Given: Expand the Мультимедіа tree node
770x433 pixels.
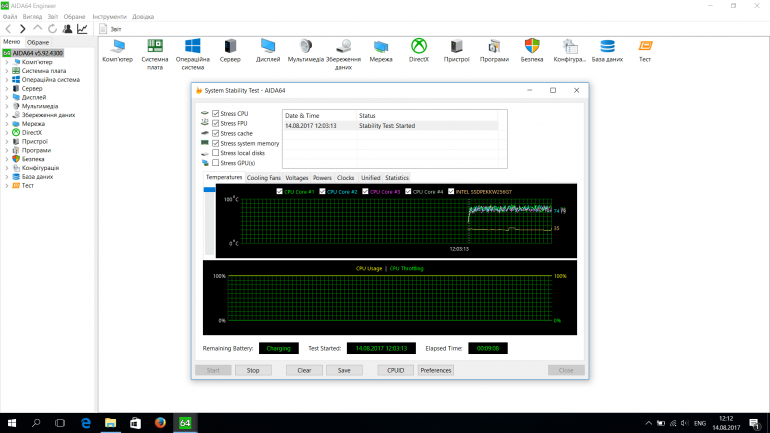Looking at the screenshot, I should click(x=7, y=107).
